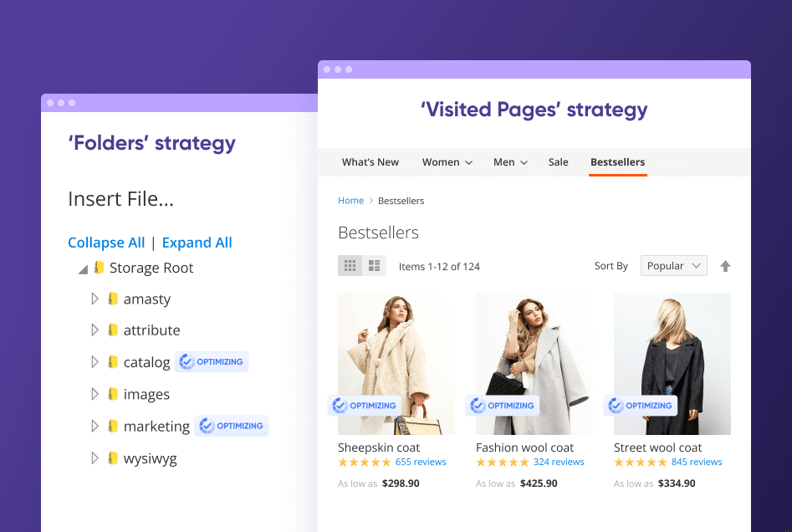Click the sort direction arrow
The image size is (792, 532).
[725, 265]
